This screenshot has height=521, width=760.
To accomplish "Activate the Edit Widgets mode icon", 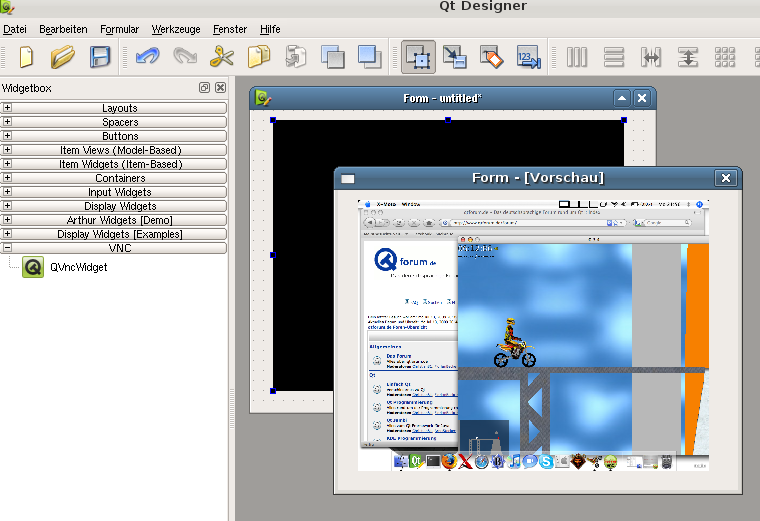I will click(x=418, y=57).
